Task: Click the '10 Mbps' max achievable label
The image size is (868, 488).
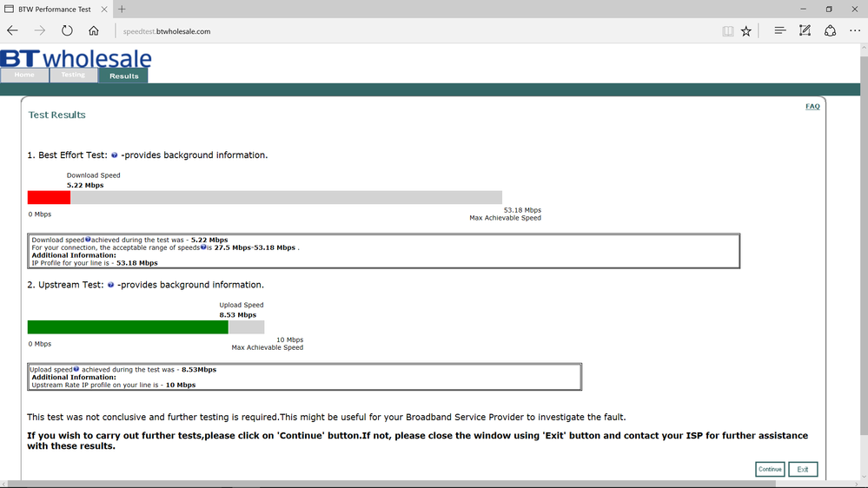Action: click(289, 340)
